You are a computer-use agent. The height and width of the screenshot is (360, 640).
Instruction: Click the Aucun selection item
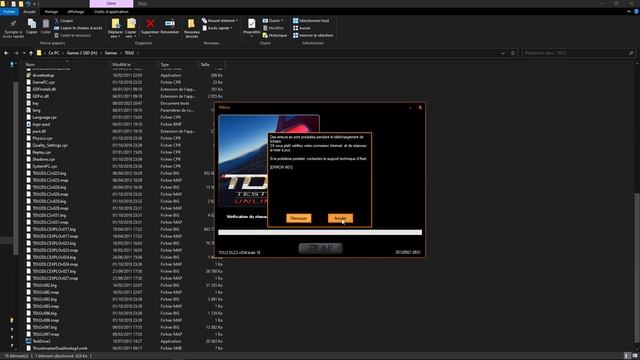302,28
